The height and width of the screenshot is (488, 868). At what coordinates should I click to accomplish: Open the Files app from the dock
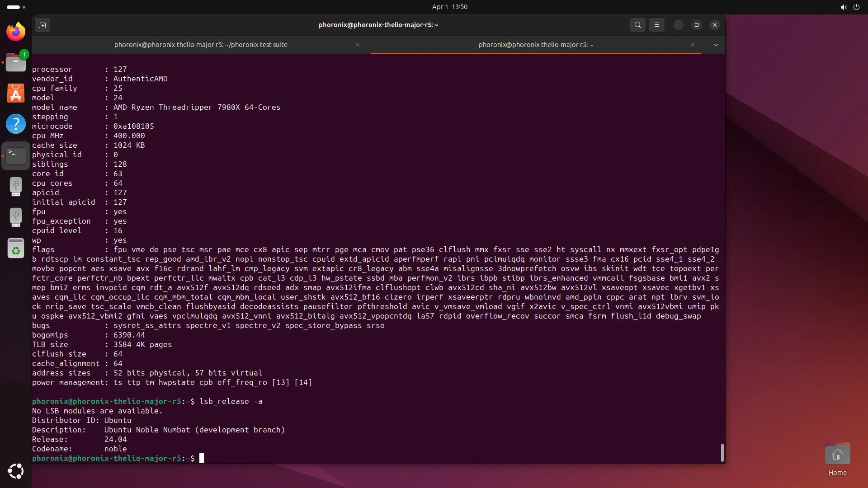(16, 62)
